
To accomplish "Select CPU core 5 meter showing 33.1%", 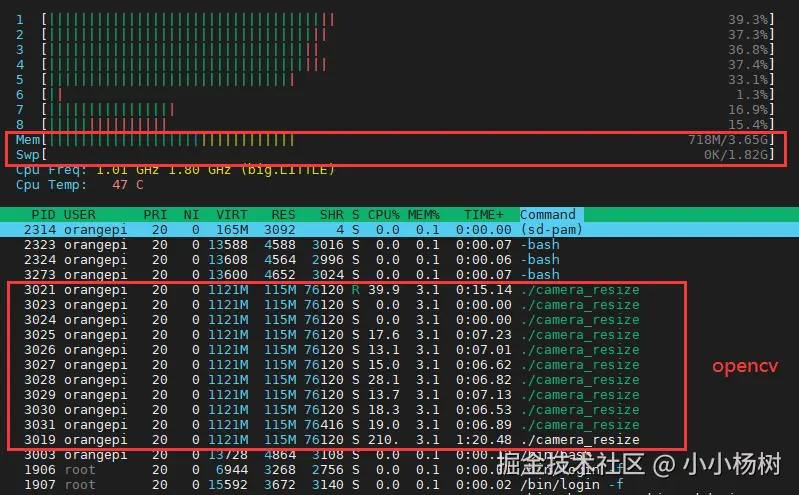I will [x=395, y=80].
